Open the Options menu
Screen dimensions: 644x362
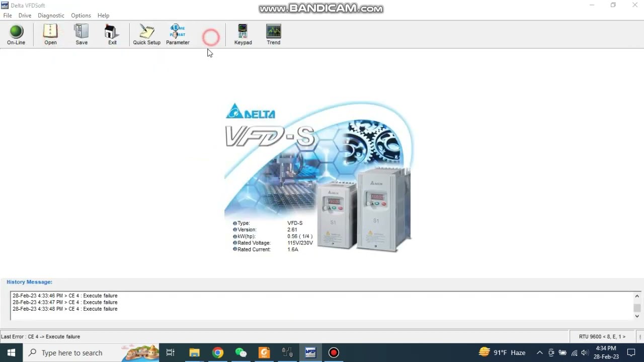(81, 16)
